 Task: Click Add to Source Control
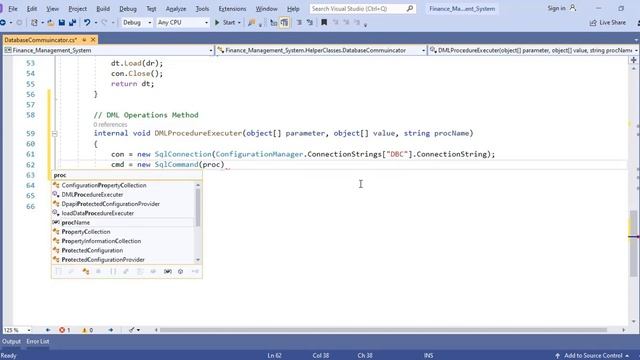click(x=593, y=356)
